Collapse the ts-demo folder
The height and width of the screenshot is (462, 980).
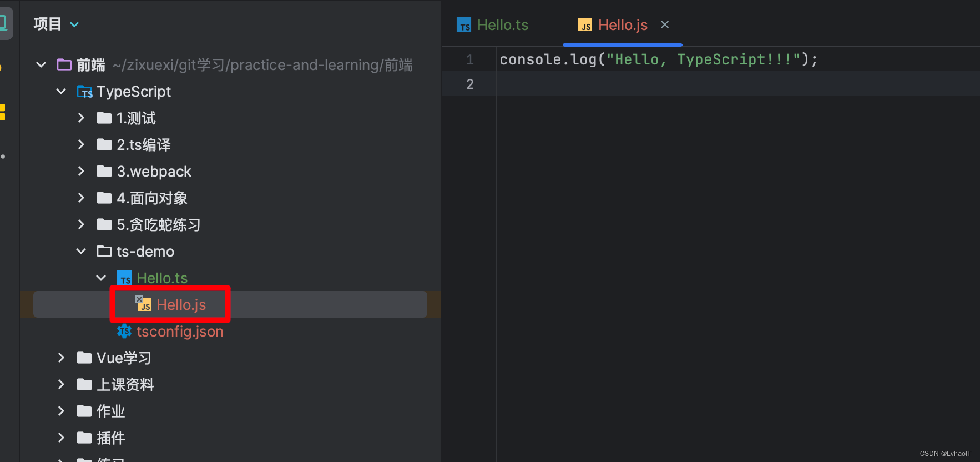click(81, 251)
